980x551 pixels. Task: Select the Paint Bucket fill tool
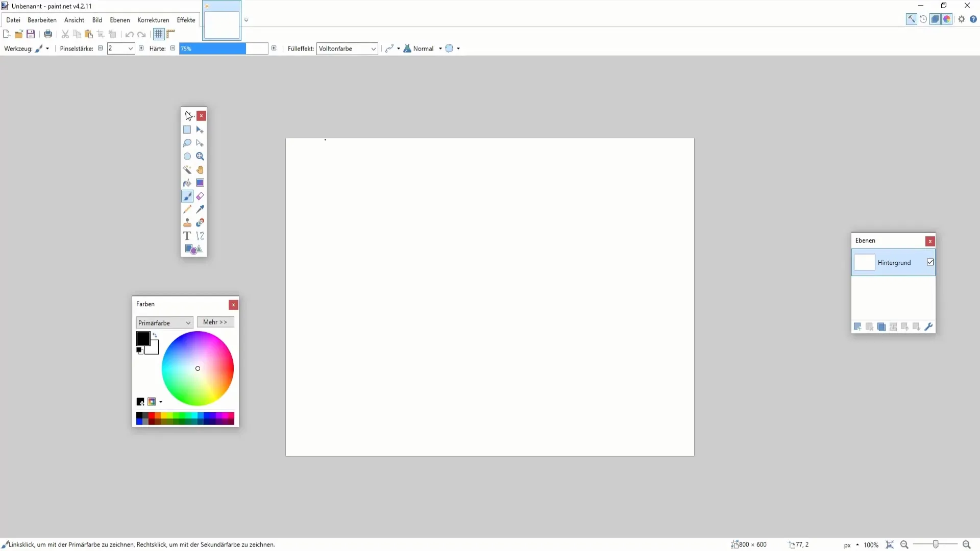187,183
